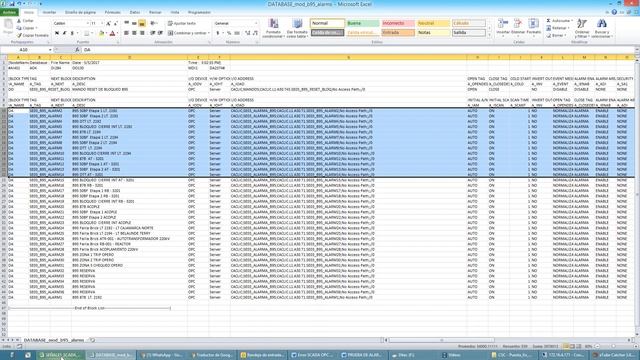640x360 pixels.
Task: Apply the Buena green cell style
Action: (363, 23)
